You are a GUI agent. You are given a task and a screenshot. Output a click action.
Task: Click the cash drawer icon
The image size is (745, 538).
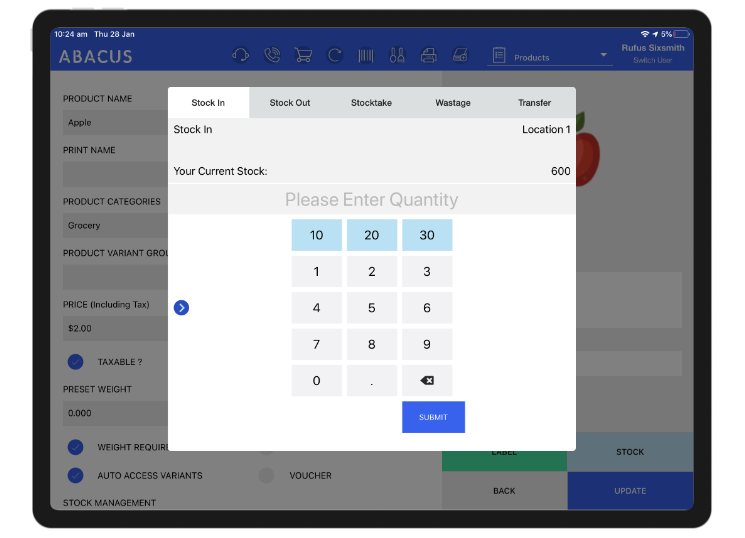click(x=460, y=56)
